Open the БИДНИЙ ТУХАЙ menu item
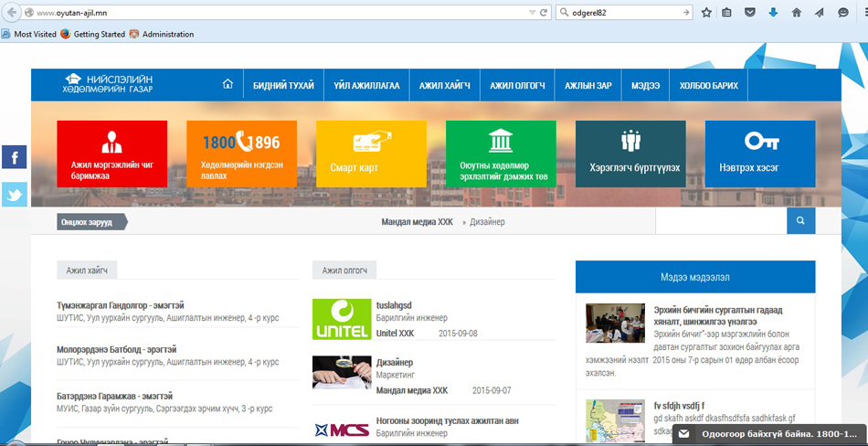 (283, 86)
